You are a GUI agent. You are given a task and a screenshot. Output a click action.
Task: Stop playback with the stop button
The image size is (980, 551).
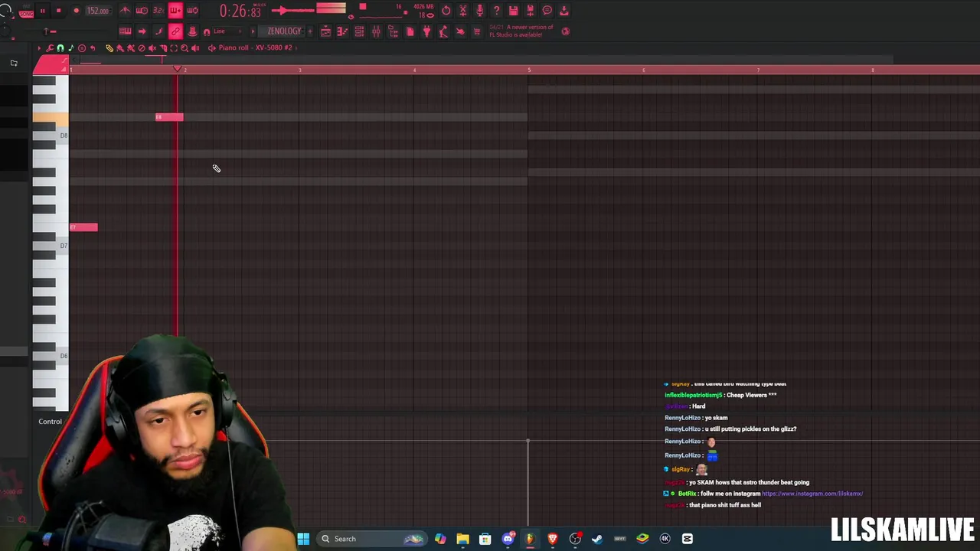click(x=59, y=11)
